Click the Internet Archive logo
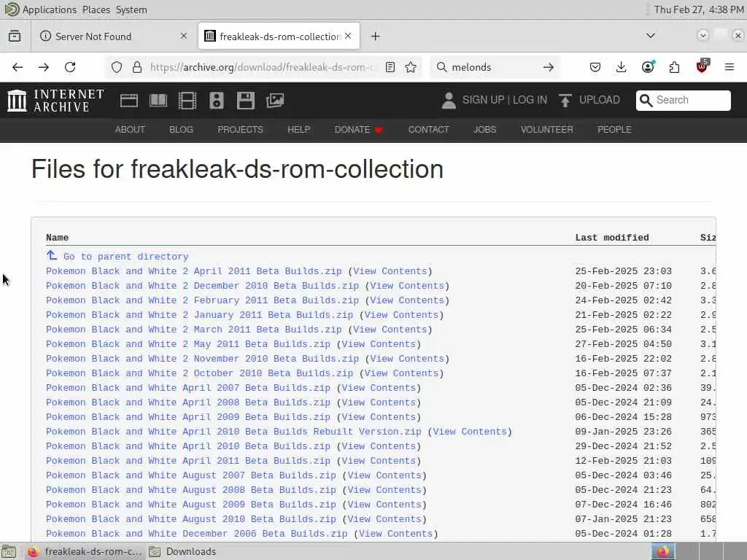This screenshot has width=747, height=560. (55, 101)
